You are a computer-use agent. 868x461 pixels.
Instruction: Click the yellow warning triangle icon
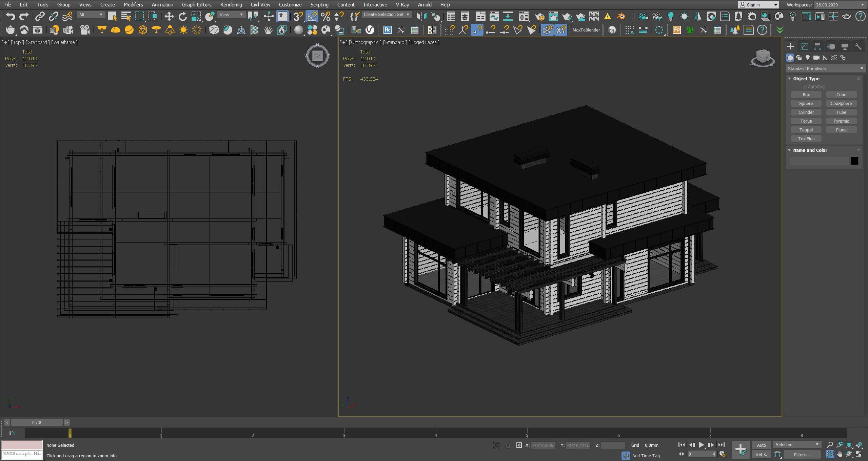[x=608, y=16]
